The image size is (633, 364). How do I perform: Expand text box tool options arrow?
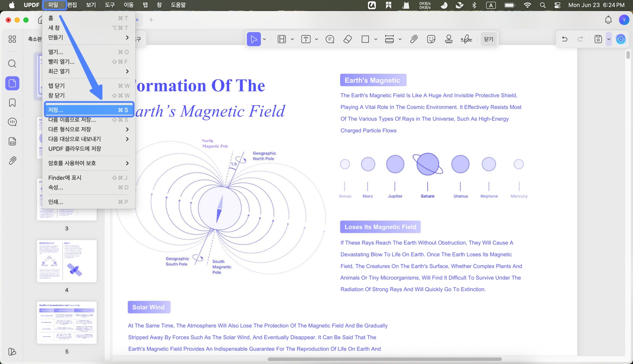(x=316, y=39)
